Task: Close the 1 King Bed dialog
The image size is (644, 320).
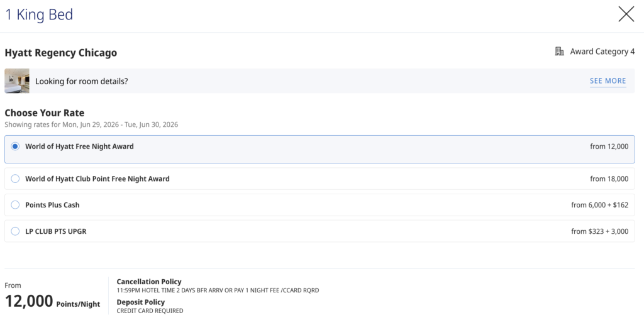Action: tap(626, 14)
